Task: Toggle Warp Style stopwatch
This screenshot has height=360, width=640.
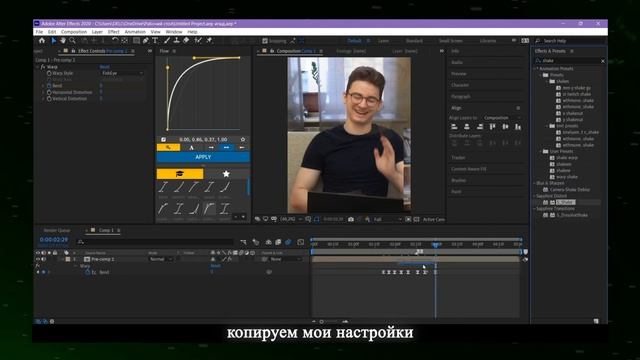Action: 49,73
